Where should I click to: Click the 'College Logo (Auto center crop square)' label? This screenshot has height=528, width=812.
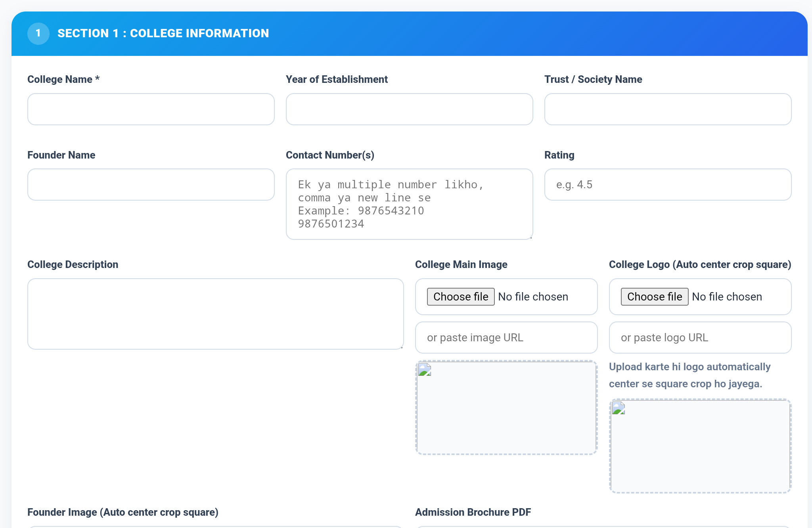[700, 264]
